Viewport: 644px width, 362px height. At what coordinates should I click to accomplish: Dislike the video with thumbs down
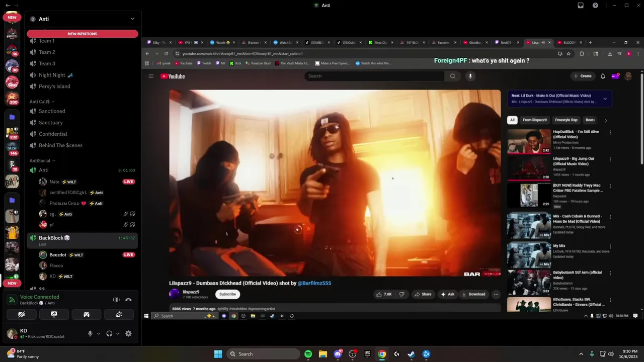coord(401,294)
